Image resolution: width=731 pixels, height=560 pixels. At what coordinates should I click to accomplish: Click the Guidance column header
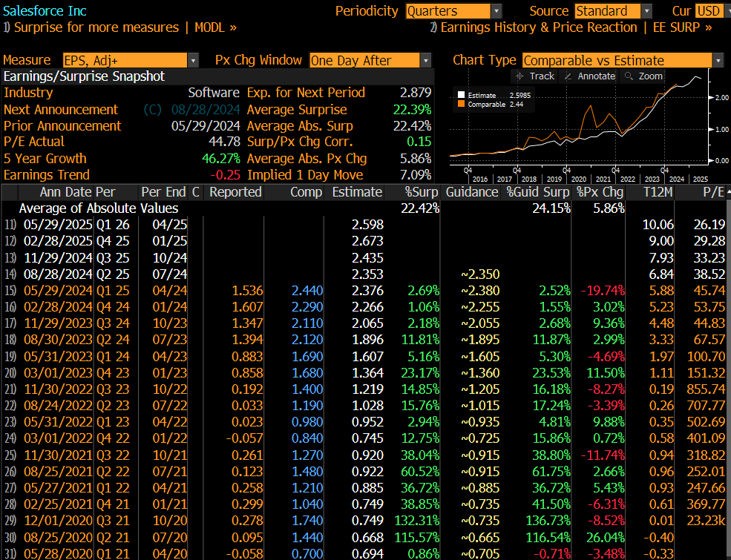coord(472,192)
